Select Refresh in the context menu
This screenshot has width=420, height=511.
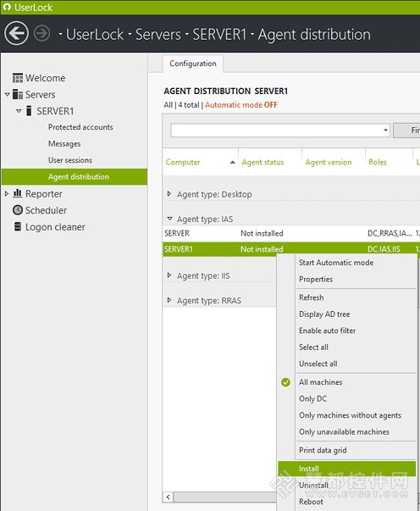pyautogui.click(x=312, y=297)
